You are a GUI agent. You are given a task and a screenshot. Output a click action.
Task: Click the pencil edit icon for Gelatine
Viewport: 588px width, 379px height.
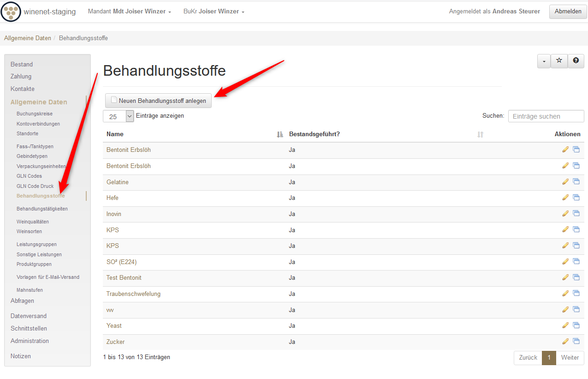(x=565, y=182)
